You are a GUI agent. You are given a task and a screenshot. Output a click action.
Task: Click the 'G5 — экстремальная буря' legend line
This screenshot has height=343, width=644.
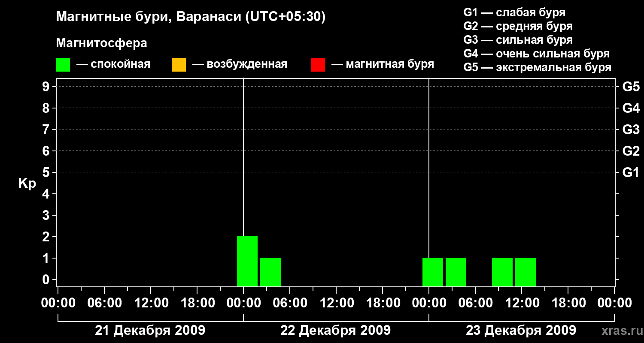coord(537,67)
